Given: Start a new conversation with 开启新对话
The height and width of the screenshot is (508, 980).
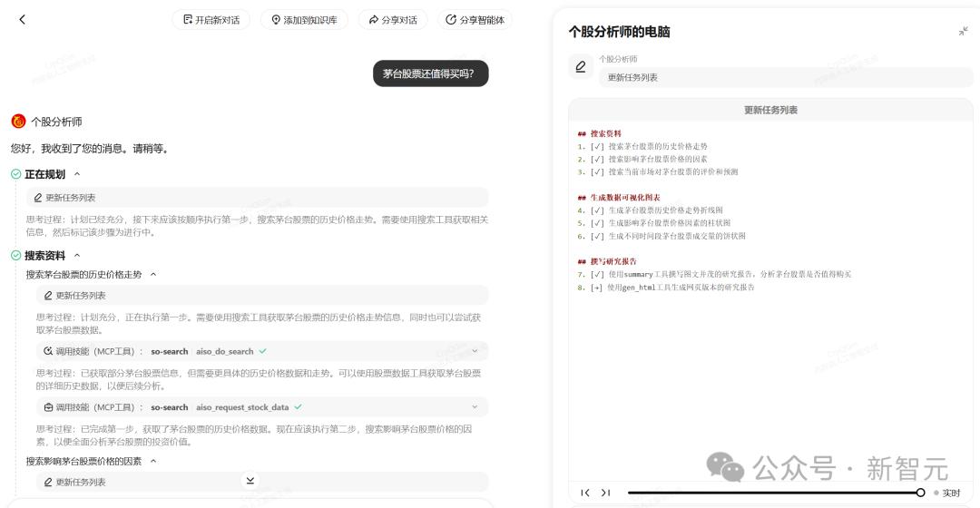Looking at the screenshot, I should click(211, 20).
